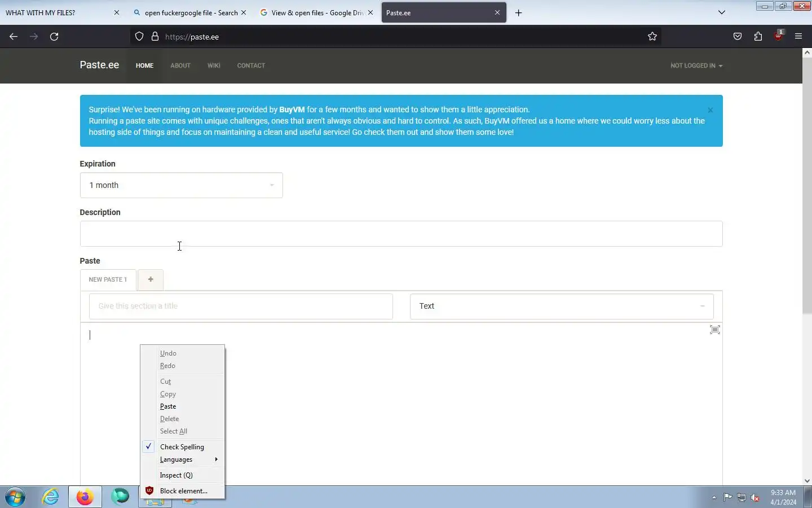Open the Firefox hamburger menu
Viewport: 812px width, 508px height.
[x=798, y=37]
